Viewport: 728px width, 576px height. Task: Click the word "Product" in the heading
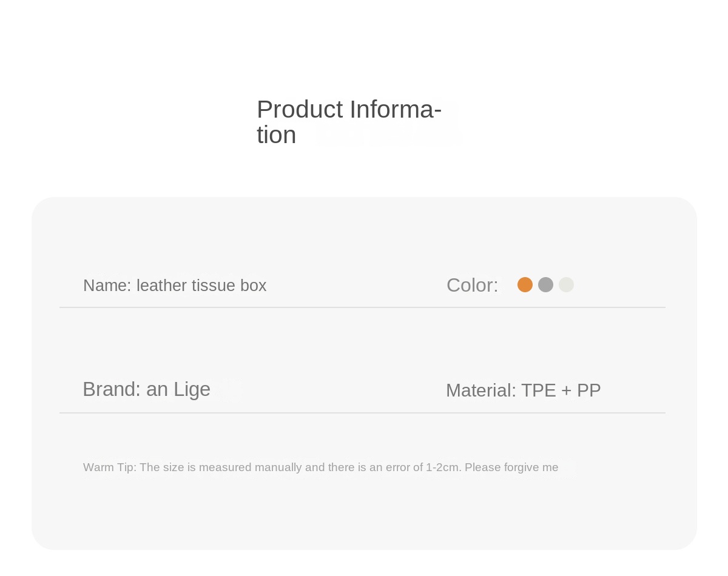(x=300, y=110)
